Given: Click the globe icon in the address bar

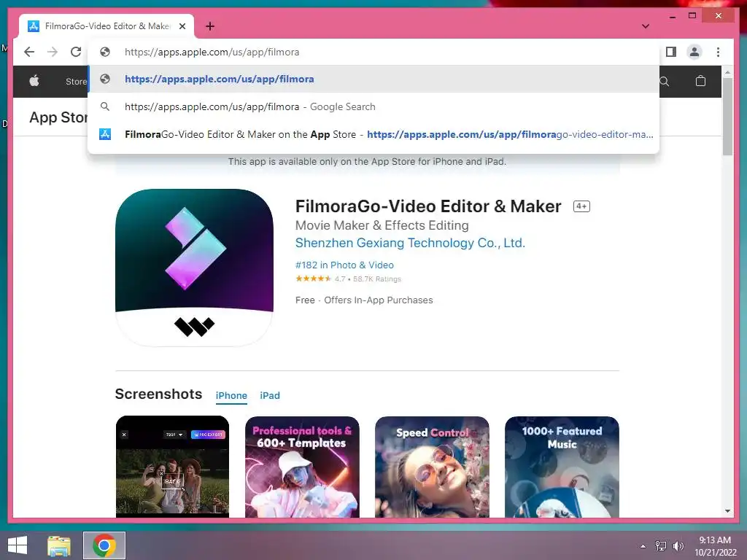Looking at the screenshot, I should pos(105,52).
